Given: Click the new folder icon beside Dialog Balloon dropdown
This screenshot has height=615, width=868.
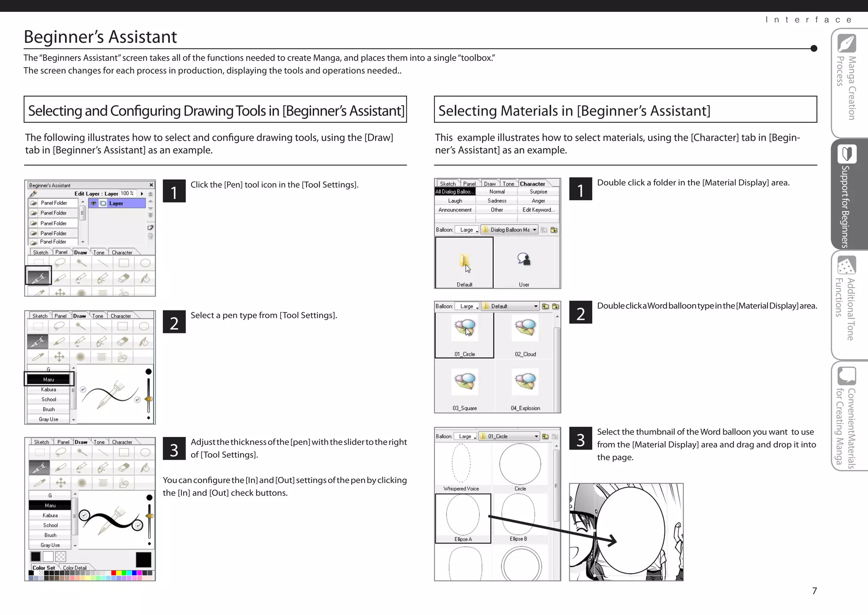Looking at the screenshot, I should click(x=554, y=230).
